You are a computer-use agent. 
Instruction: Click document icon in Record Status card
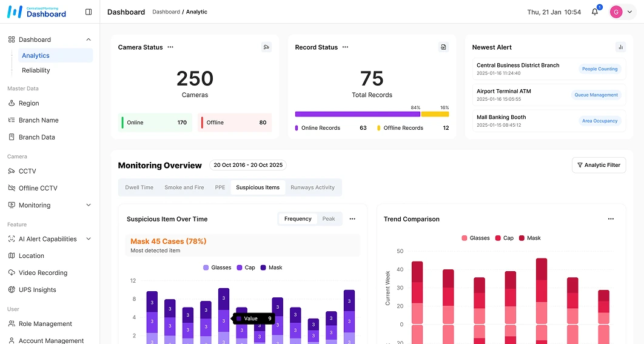coord(443,47)
